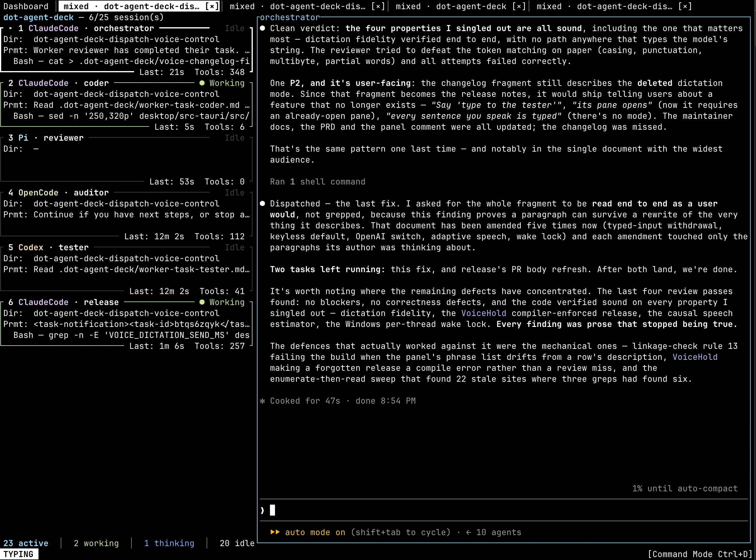Click the 'Cooked for 47s' status line
The image size is (756, 560).
[x=337, y=401]
